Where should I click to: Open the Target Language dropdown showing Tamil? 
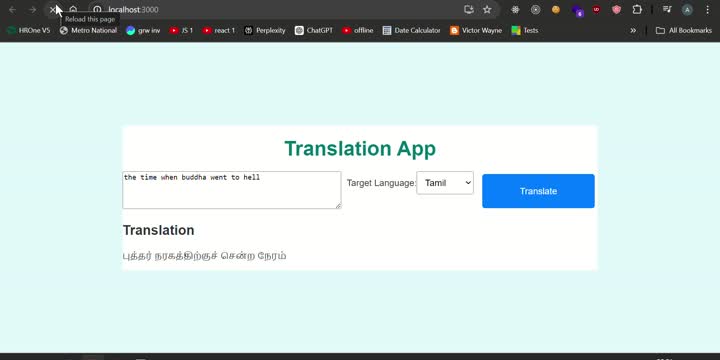(445, 183)
